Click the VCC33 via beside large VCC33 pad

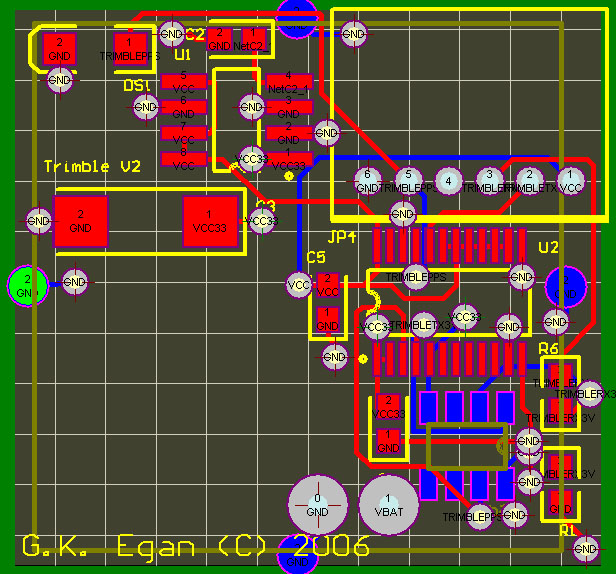(262, 221)
